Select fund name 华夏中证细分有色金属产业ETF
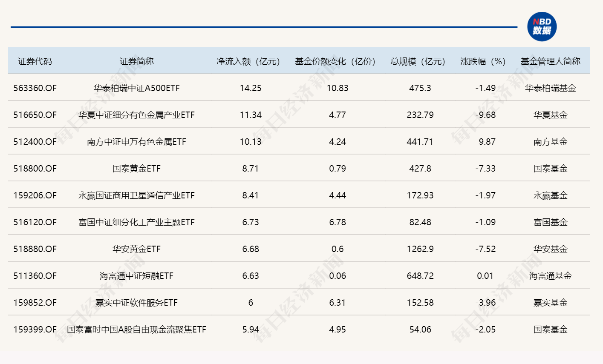The width and height of the screenshot is (603, 364). point(136,115)
